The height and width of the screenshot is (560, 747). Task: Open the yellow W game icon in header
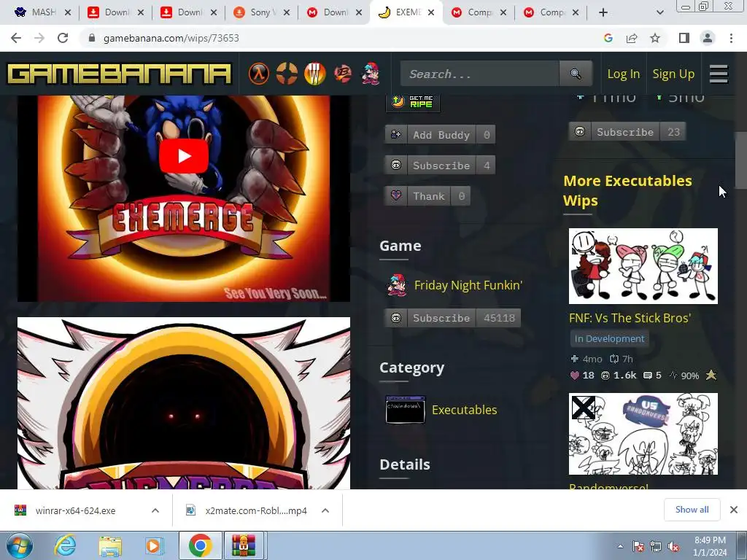tap(314, 74)
